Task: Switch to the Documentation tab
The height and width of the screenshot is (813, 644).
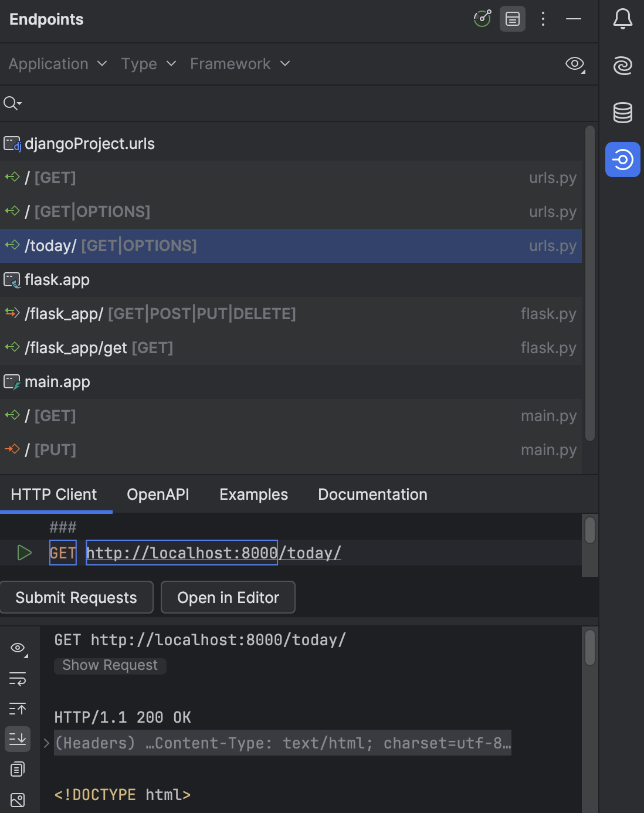Action: tap(372, 494)
